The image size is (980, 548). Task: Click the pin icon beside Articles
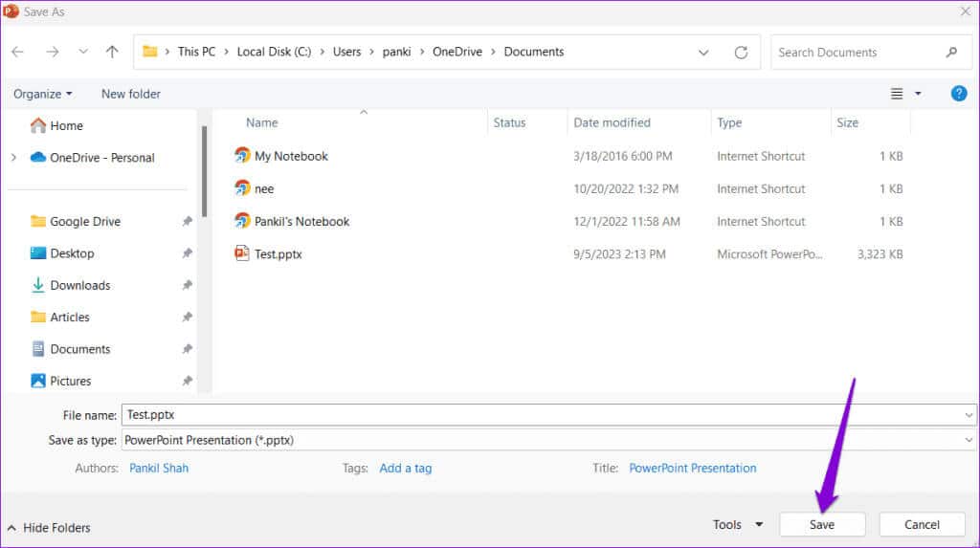point(187,317)
